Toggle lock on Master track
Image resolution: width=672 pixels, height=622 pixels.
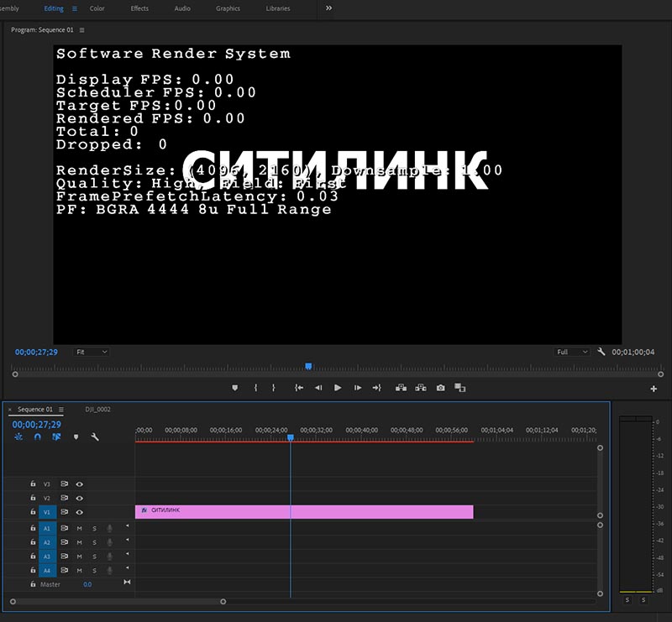pos(33,584)
